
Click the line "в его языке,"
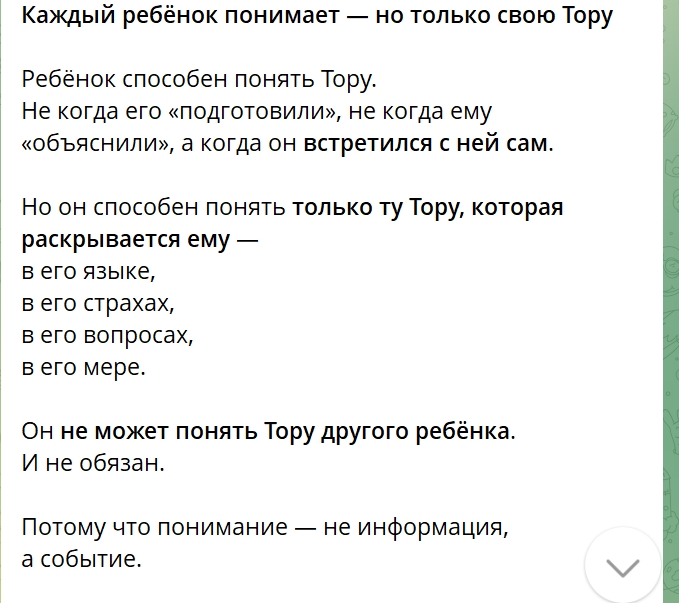pos(90,272)
